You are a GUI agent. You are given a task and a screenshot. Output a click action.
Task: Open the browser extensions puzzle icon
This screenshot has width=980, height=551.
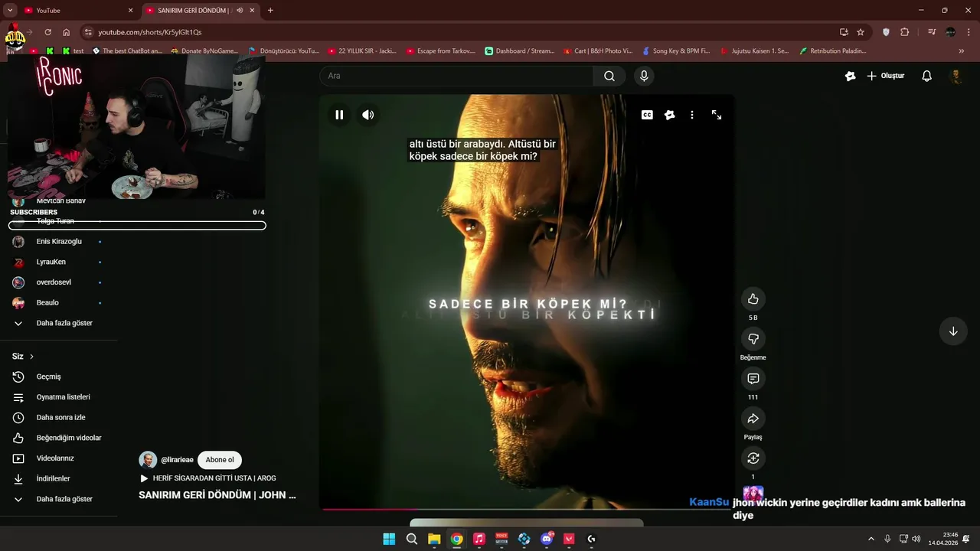coord(905,32)
